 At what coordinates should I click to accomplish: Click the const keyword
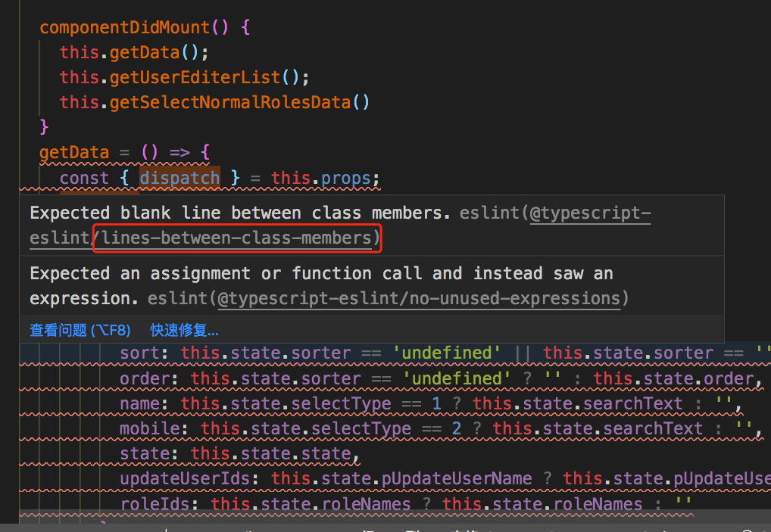click(84, 178)
